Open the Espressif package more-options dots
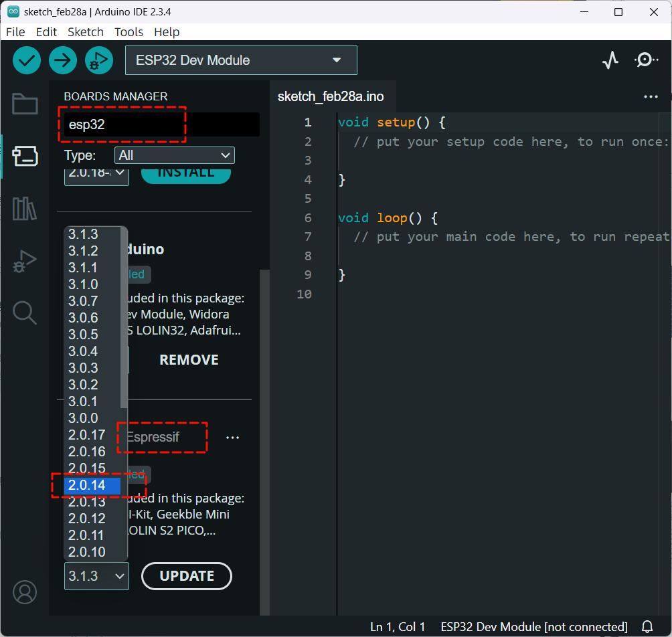 (x=232, y=438)
